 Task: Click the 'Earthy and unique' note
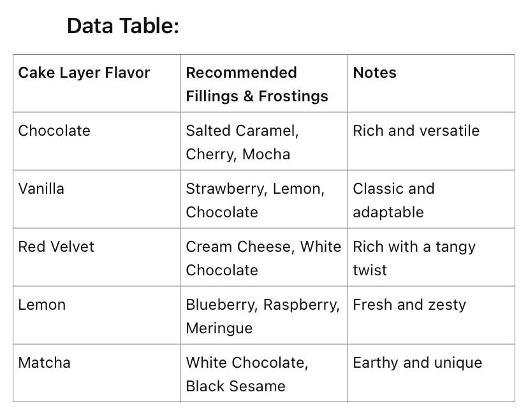pos(417,363)
